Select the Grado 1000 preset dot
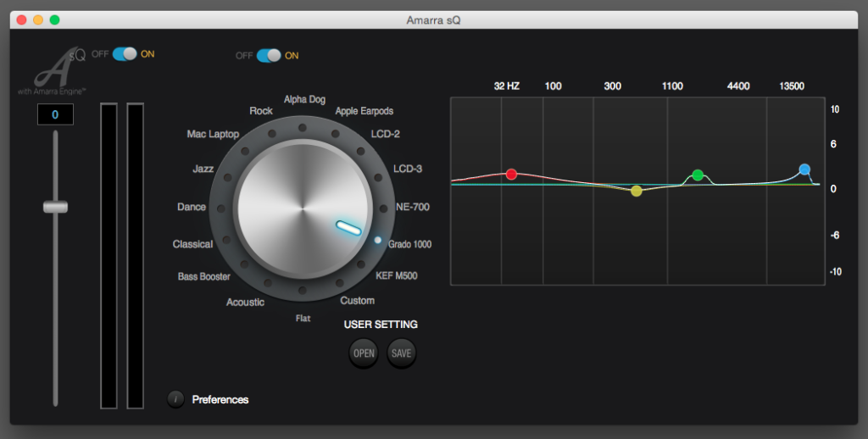 pyautogui.click(x=378, y=240)
